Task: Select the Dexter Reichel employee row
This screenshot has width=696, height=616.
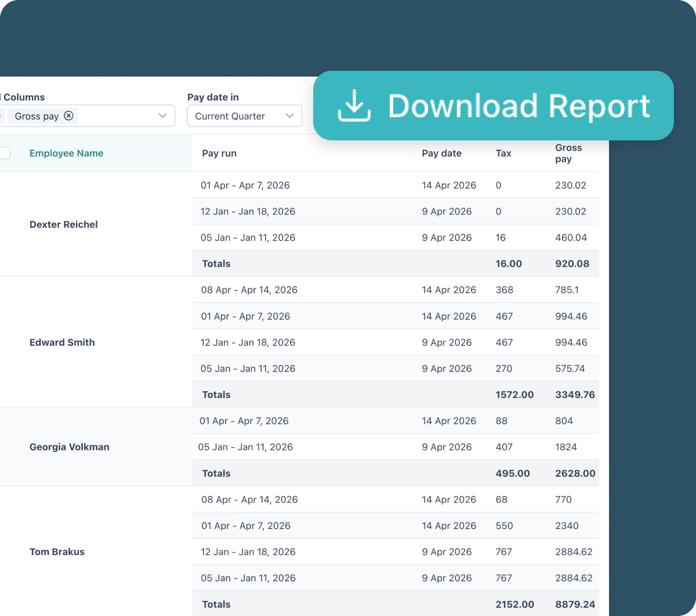Action: tap(63, 224)
